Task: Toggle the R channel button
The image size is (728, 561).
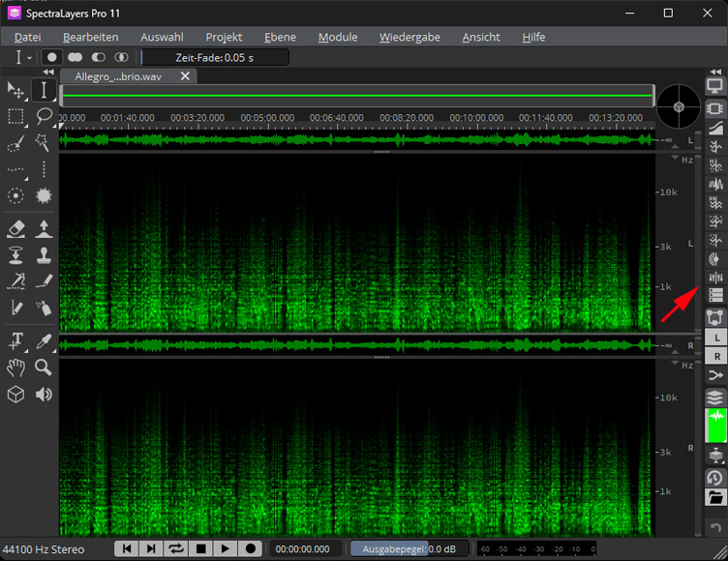Action: point(715,356)
